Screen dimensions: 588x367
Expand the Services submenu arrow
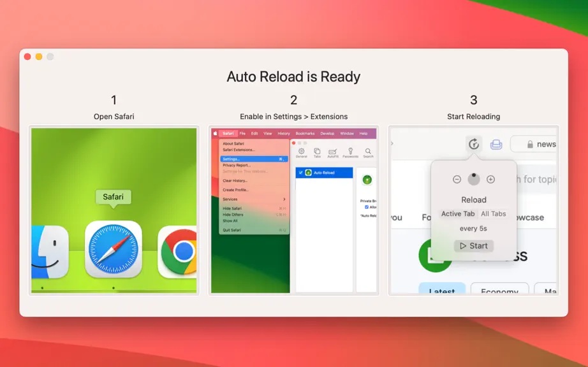coord(284,199)
